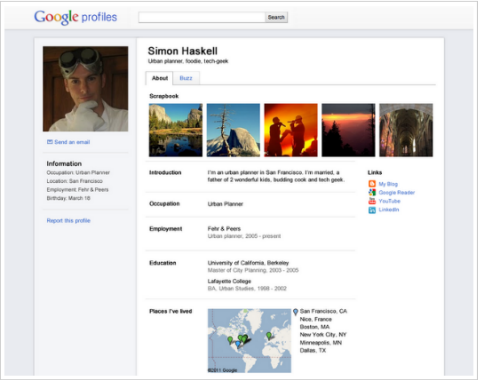Click the LinkedIn icon
Image resolution: width=478 pixels, height=380 pixels.
tap(372, 210)
